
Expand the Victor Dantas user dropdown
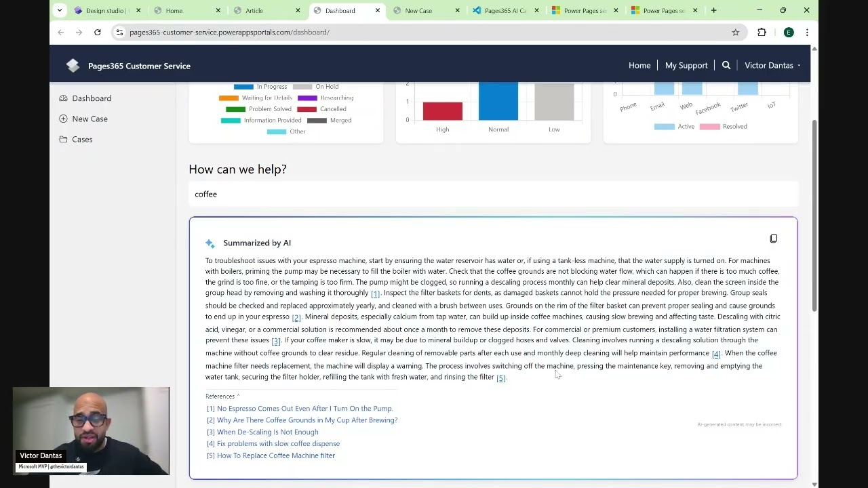(772, 66)
